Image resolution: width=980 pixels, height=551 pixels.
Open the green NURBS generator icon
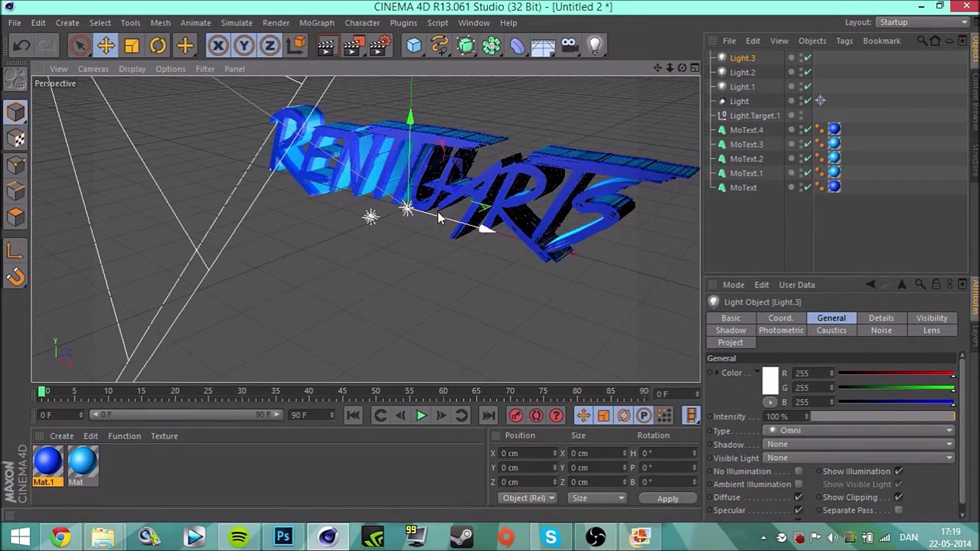(465, 45)
